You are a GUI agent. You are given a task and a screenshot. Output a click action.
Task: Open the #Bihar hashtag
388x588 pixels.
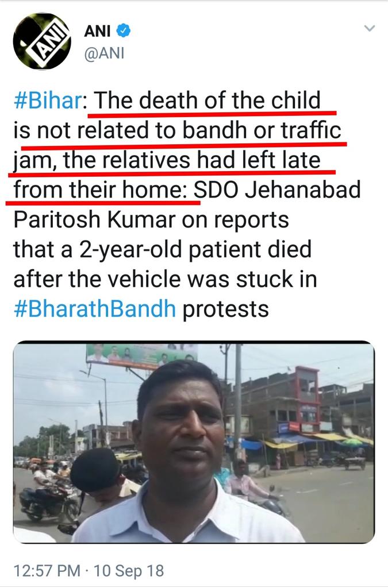[x=48, y=100]
